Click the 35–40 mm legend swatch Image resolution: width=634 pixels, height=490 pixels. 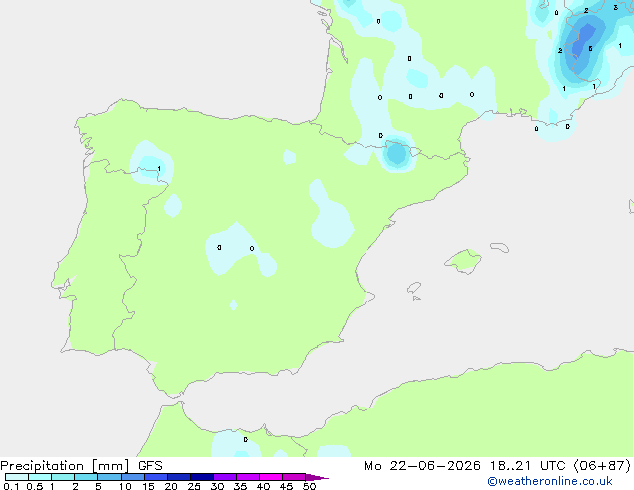point(248,477)
